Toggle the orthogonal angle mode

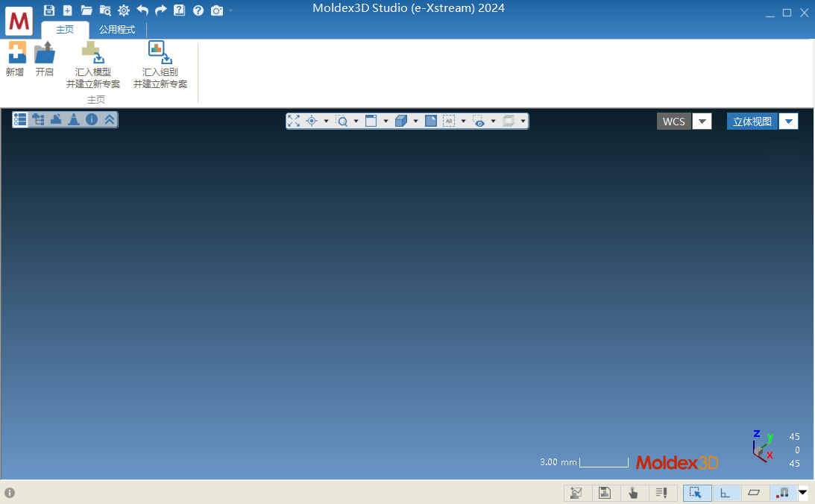726,493
